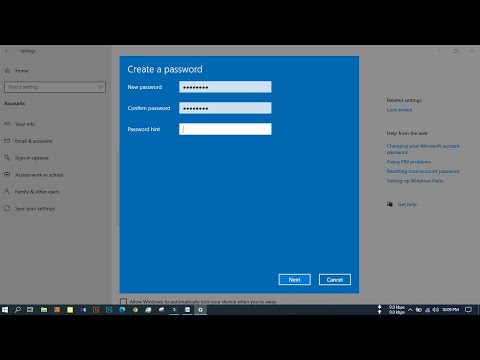480x360 pixels.
Task: Open Task View from taskbar
Action: 30,310
